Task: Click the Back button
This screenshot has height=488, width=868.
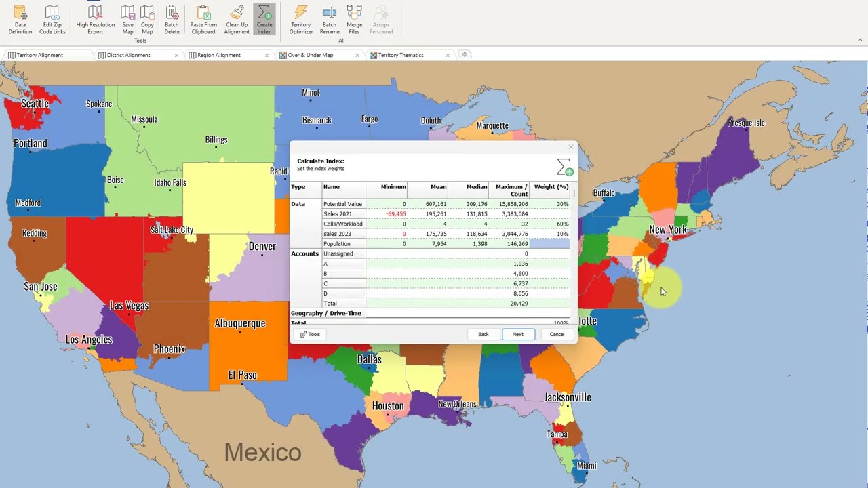Action: click(x=484, y=334)
